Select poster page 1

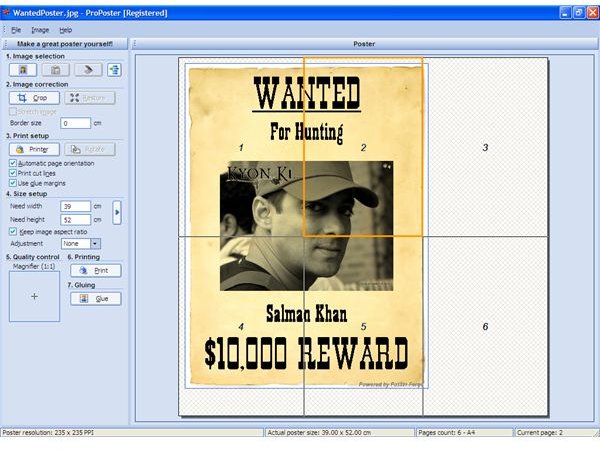(241, 148)
